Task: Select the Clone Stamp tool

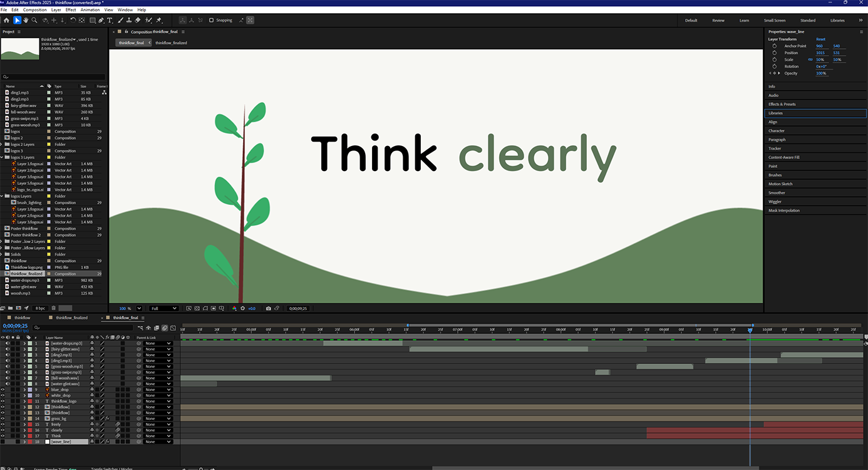Action: coord(129,20)
